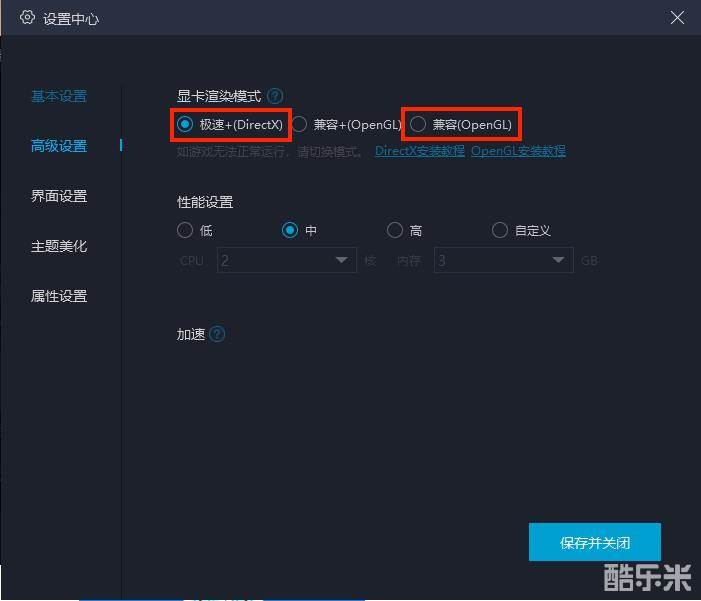Enable 自定义 performance settings

500,230
